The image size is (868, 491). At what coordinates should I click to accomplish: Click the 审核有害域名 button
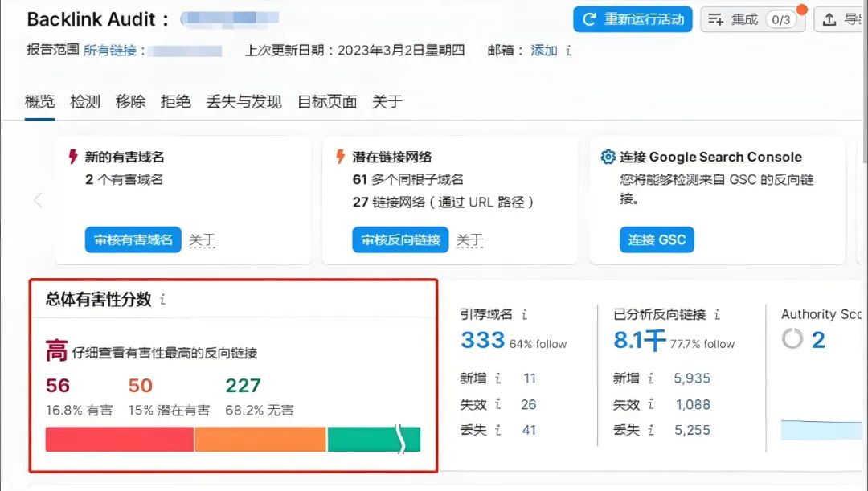tap(133, 240)
